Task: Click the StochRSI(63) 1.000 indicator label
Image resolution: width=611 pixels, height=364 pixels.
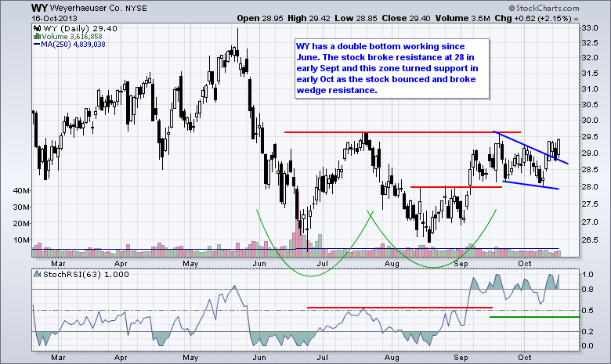Action: click(x=85, y=274)
